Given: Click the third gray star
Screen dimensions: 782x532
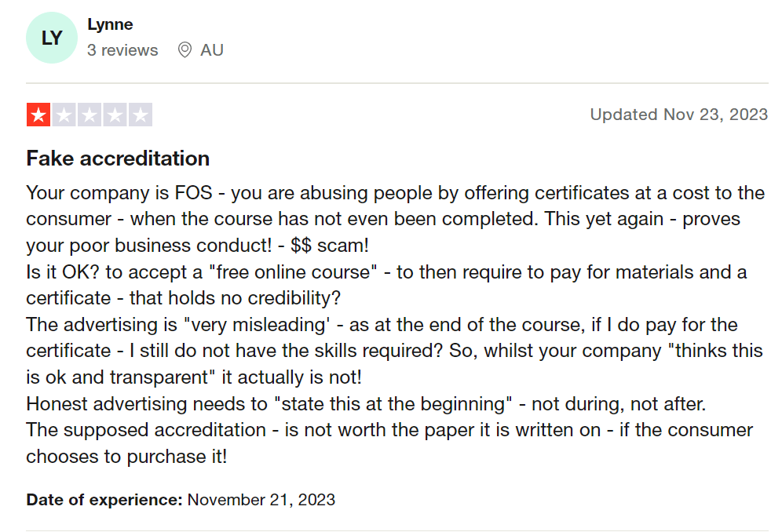Looking at the screenshot, I should click(89, 115).
